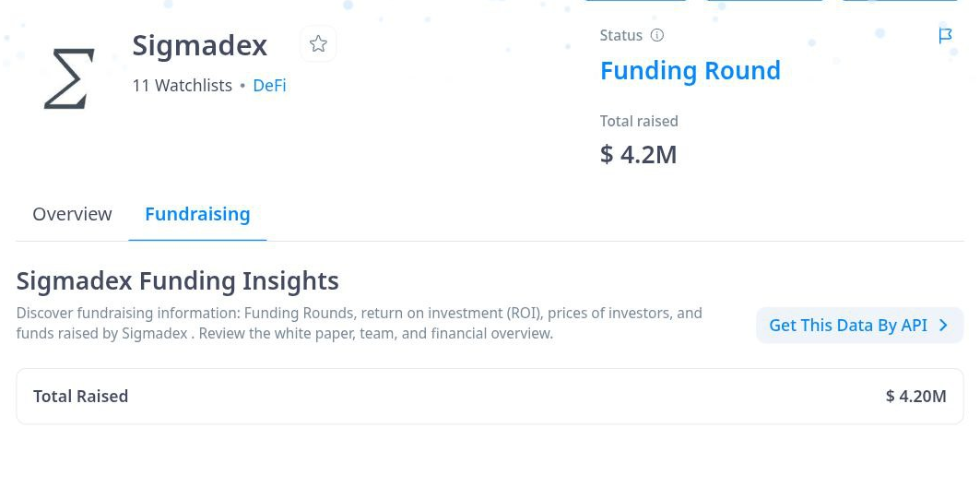Click the Total Raised row label
This screenshot has width=980, height=487.
click(x=80, y=397)
